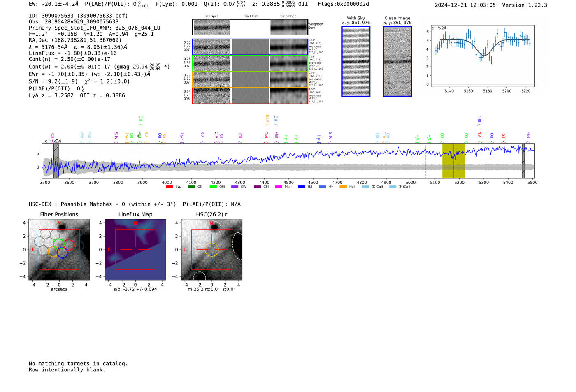Viewport: 576px width, 392px height.
Task: Click the red Lyα legend swatch
Action: pyautogui.click(x=169, y=186)
